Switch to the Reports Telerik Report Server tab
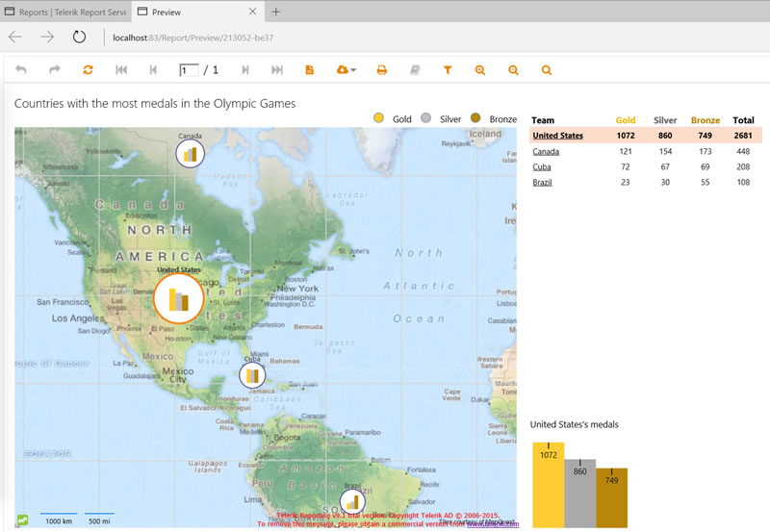The height and width of the screenshot is (532, 770). (x=65, y=12)
